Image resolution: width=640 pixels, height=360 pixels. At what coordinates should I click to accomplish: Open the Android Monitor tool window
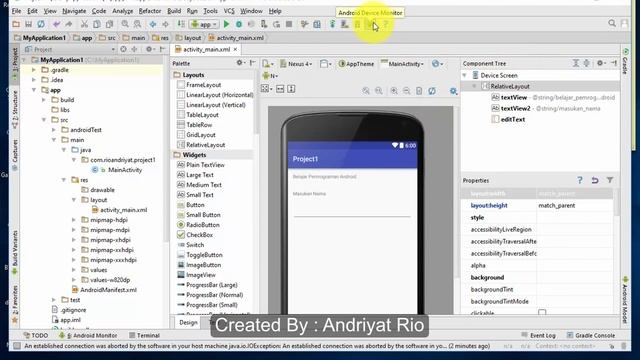coord(88,335)
